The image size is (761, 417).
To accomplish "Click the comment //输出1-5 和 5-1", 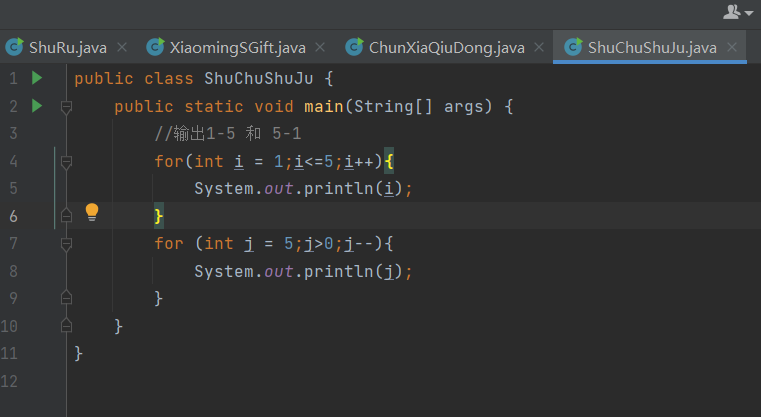I will coord(228,133).
